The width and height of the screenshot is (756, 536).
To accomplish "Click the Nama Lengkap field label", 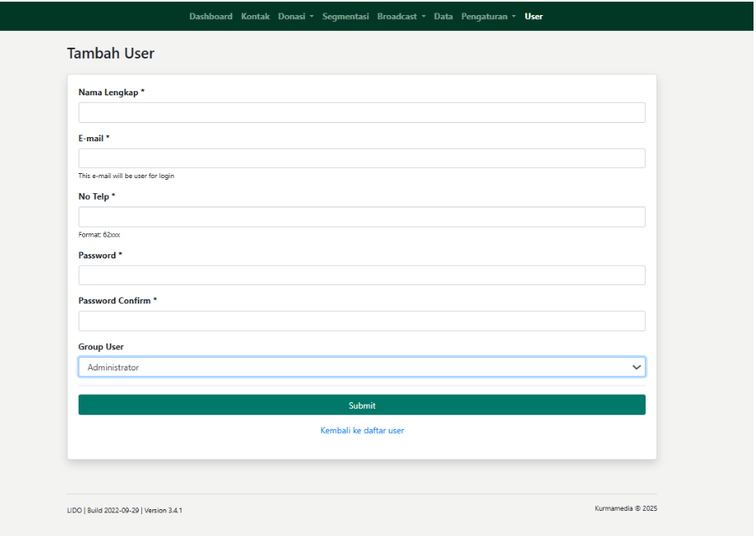I will coord(111,93).
